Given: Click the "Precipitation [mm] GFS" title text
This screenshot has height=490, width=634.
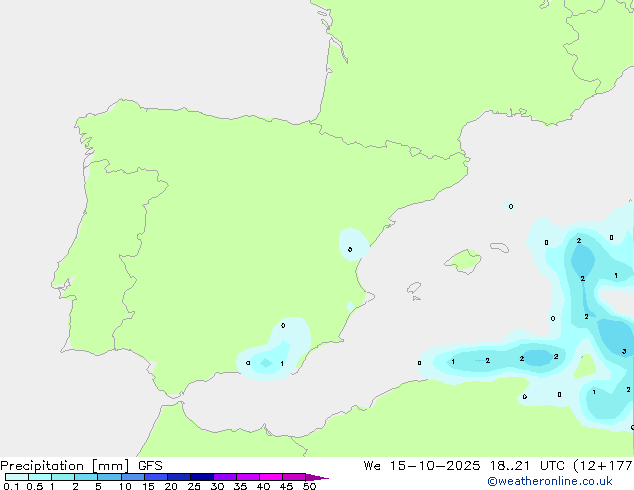Looking at the screenshot, I should (x=81, y=466).
